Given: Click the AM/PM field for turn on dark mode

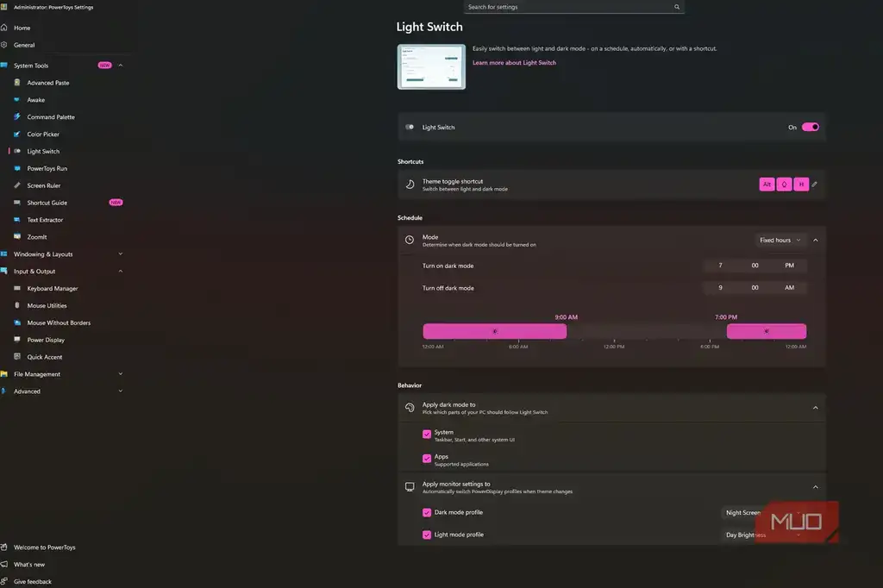Looking at the screenshot, I should (x=790, y=266).
